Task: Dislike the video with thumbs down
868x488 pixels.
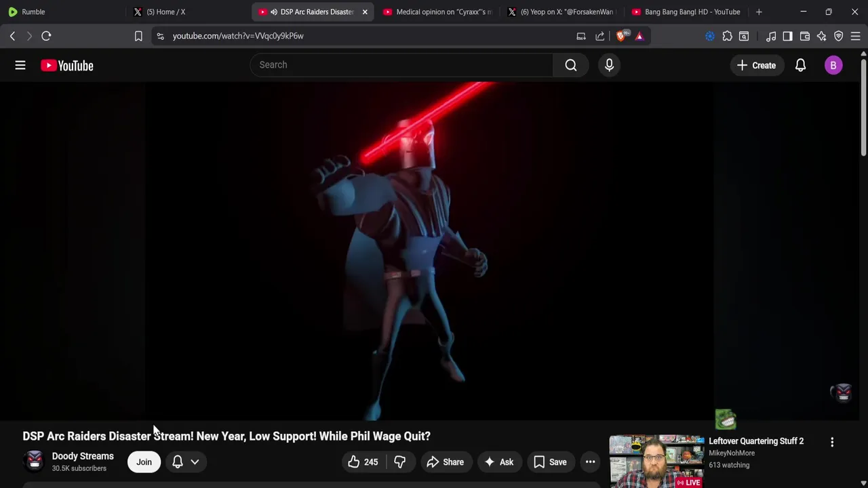Action: pyautogui.click(x=400, y=462)
